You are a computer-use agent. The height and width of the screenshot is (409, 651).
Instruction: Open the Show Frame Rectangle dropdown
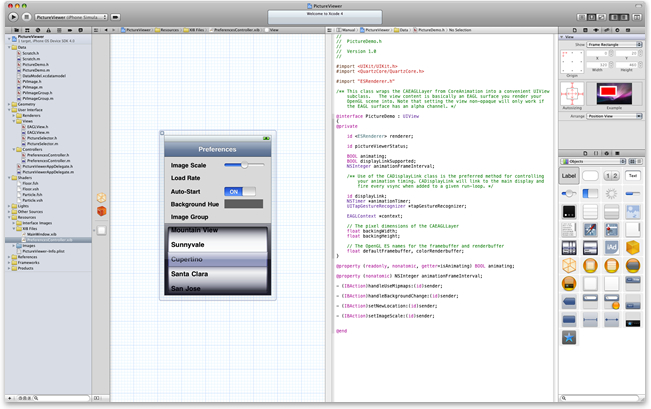(614, 44)
